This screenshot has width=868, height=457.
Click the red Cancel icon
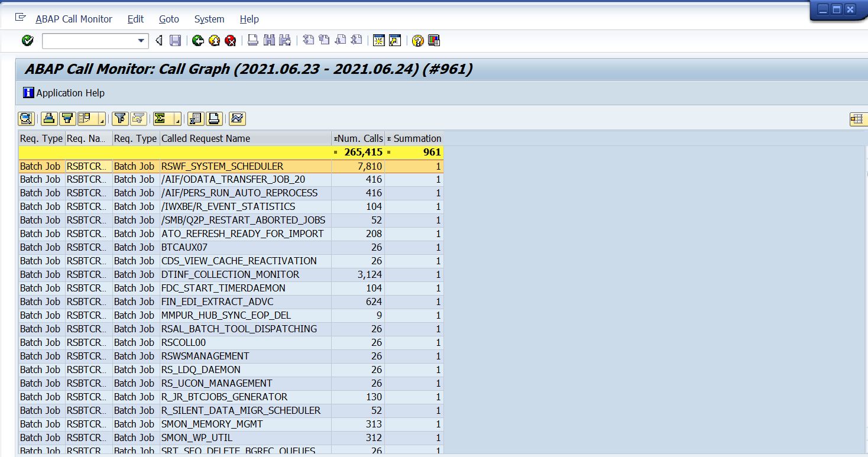231,40
